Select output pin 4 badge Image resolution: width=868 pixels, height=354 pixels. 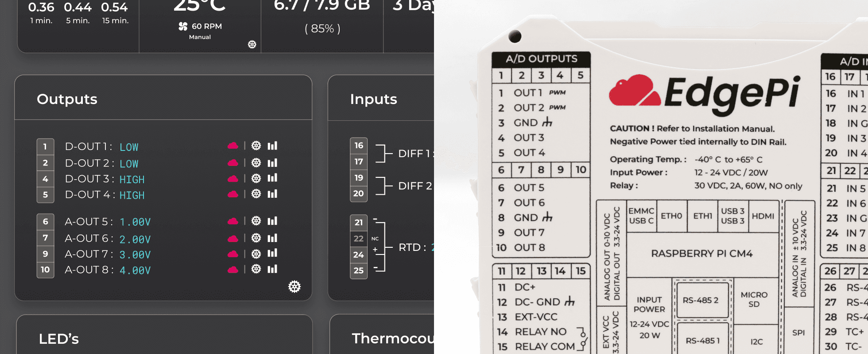coord(45,179)
